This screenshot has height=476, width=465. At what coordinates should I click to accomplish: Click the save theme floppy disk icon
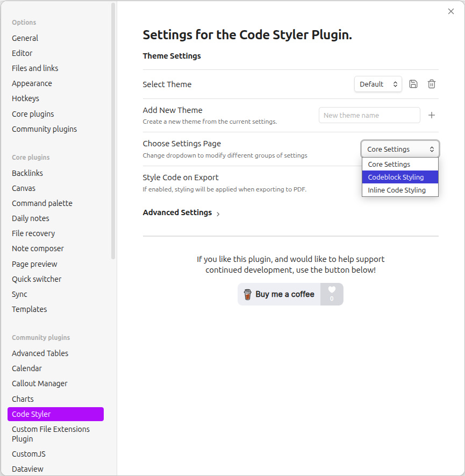click(x=413, y=84)
